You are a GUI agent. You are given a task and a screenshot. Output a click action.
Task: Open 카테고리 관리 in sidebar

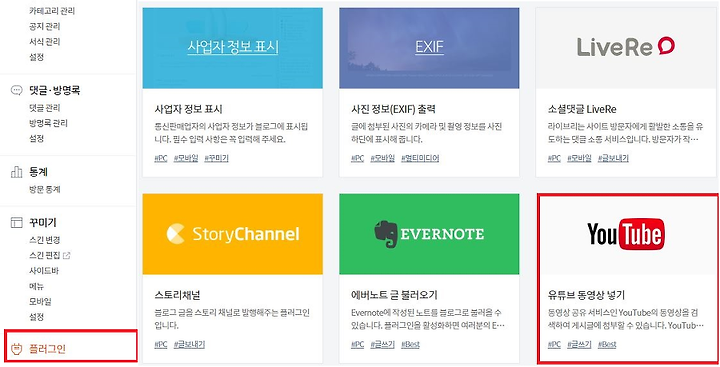(x=51, y=11)
